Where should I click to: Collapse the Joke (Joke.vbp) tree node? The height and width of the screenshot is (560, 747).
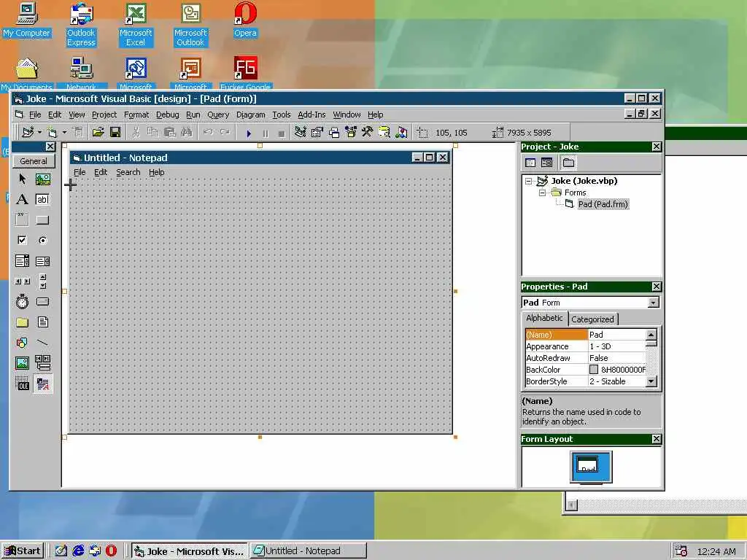pyautogui.click(x=528, y=181)
